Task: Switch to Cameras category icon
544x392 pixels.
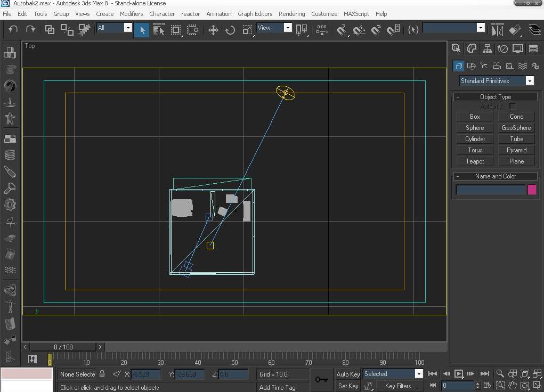Action: click(497, 66)
